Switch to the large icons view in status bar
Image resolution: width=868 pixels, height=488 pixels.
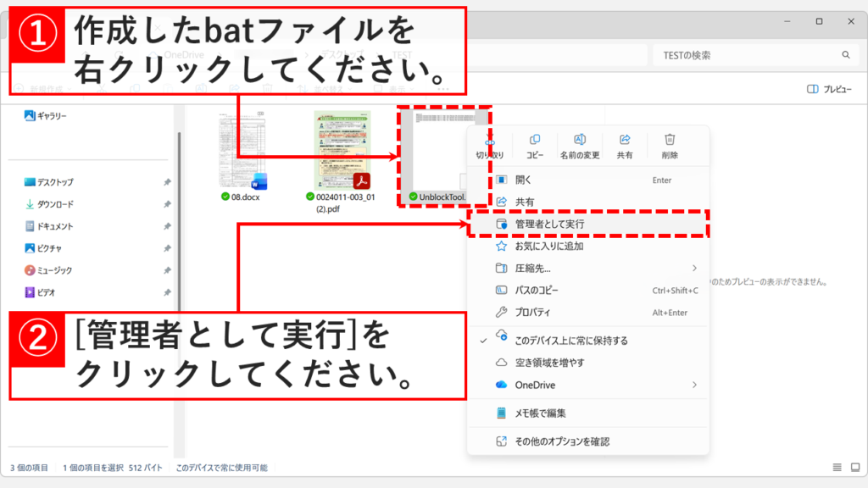[x=854, y=468]
